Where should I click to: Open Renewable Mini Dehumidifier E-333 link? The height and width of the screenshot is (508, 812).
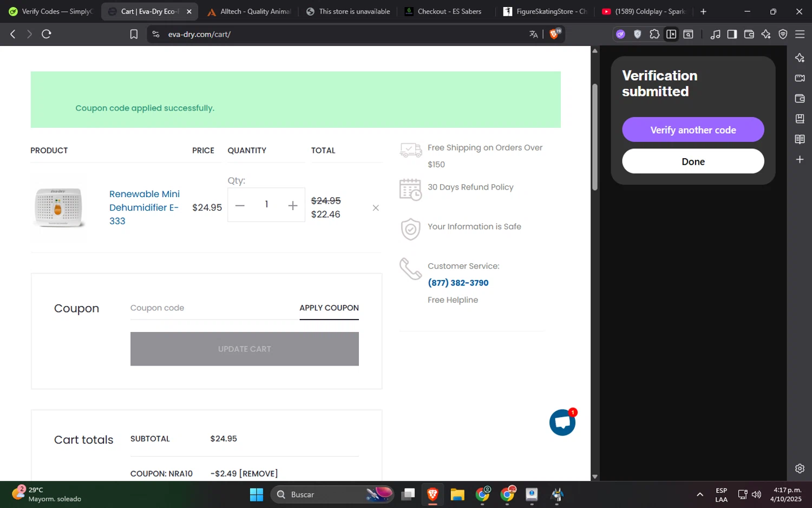[145, 207]
